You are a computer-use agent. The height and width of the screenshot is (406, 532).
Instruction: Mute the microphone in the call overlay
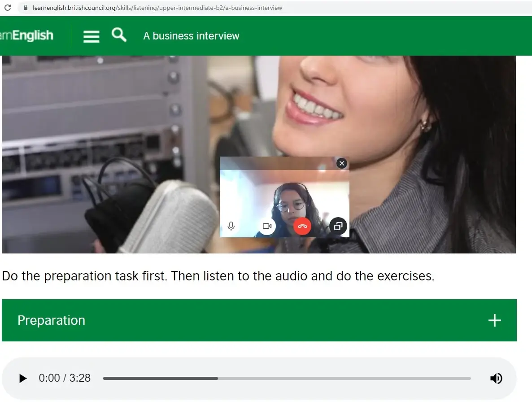click(x=231, y=226)
